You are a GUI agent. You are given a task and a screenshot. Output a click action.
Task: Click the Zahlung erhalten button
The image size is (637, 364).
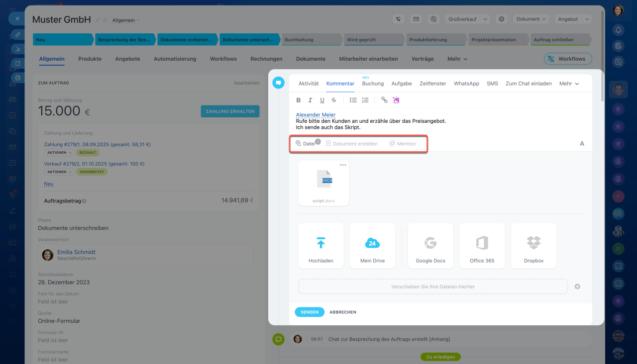230,111
